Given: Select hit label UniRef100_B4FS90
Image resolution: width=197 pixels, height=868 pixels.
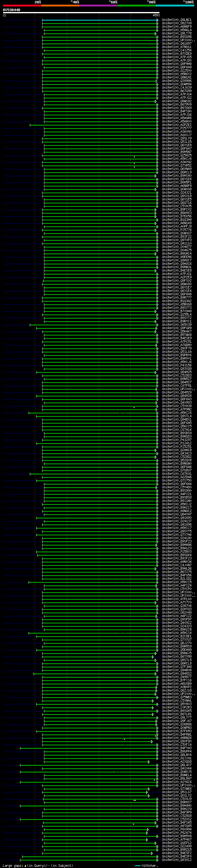Looking at the screenshot, I should click(176, 111).
